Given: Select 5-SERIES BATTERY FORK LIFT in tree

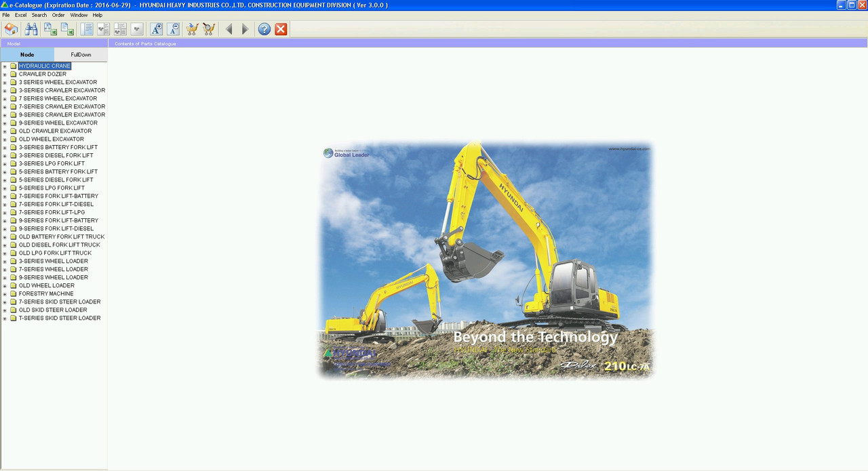Looking at the screenshot, I should (x=58, y=171).
